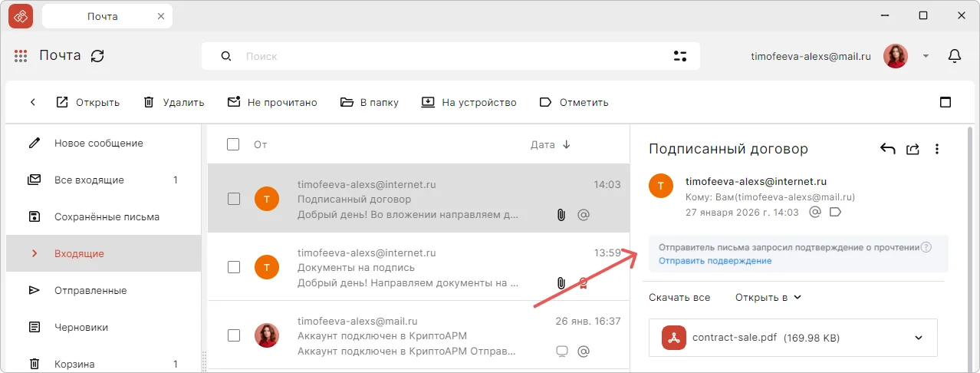
Task: Delete the email via Удалить
Action: click(174, 102)
